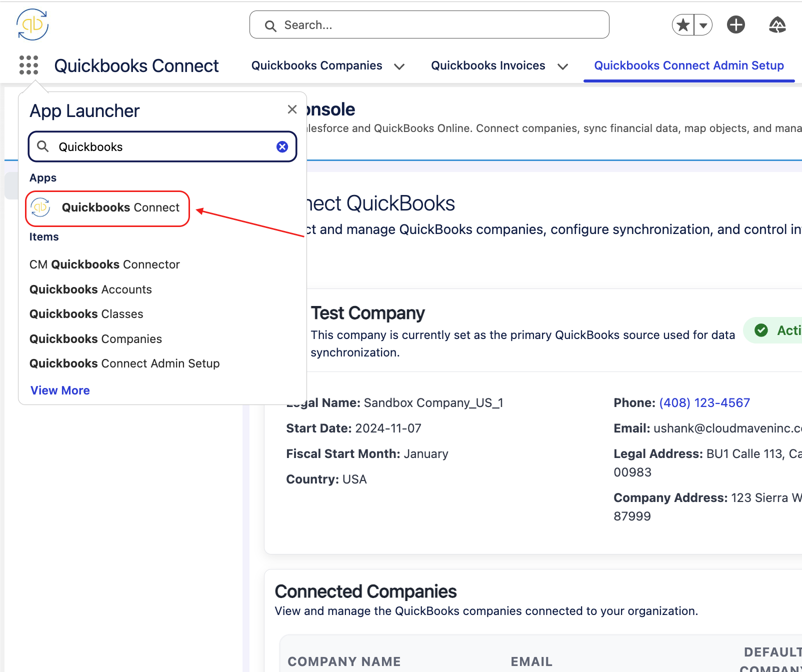Launch the Quickbooks Connect app
802x672 pixels.
click(x=107, y=208)
